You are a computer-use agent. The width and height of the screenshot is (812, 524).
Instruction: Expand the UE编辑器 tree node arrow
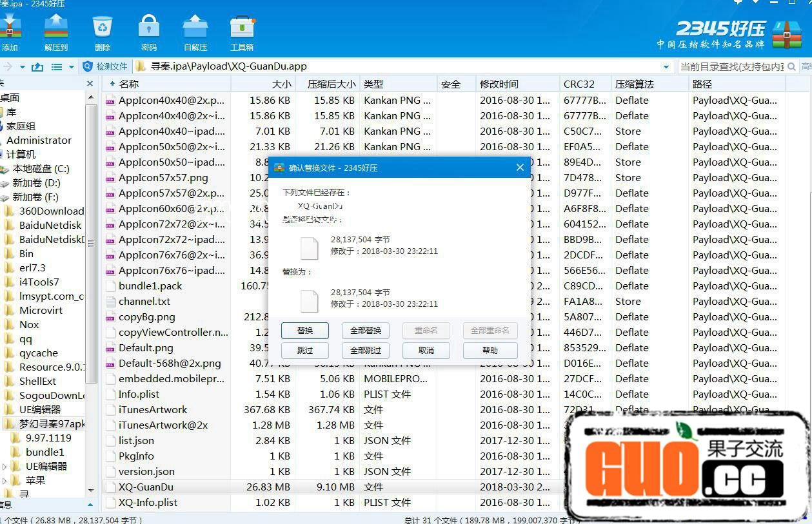point(6,467)
